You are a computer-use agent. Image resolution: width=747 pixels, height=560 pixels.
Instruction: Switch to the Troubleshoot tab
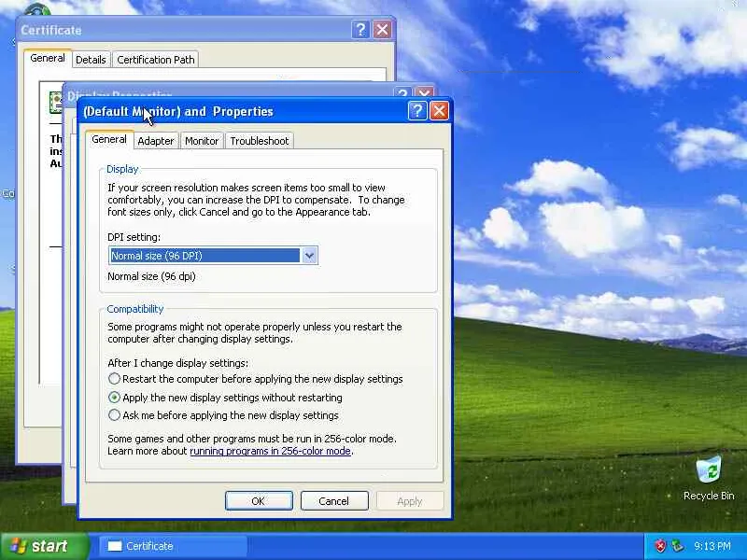[260, 141]
